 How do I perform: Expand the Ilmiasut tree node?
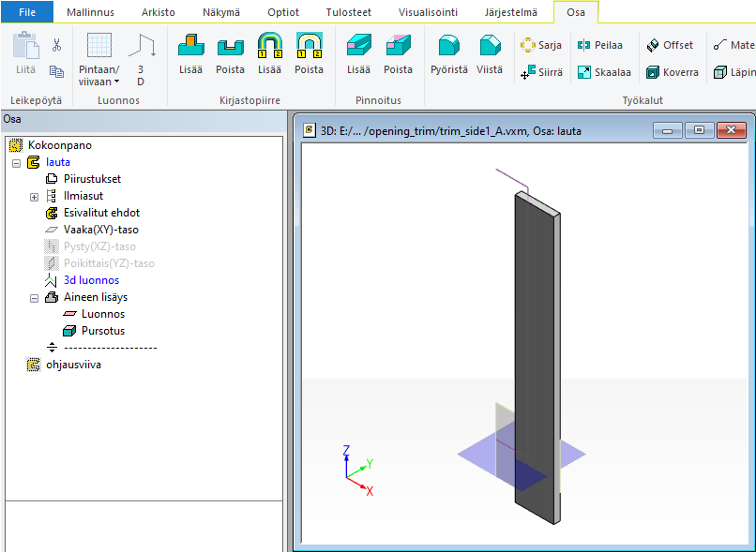click(x=34, y=196)
